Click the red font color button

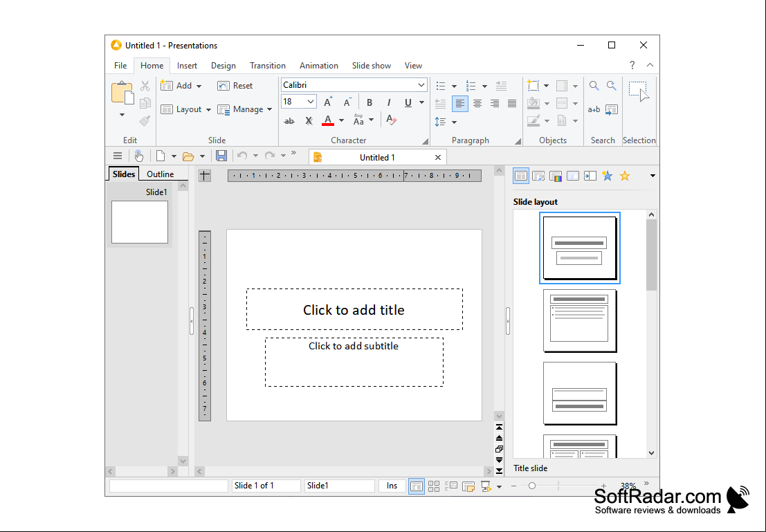[328, 120]
